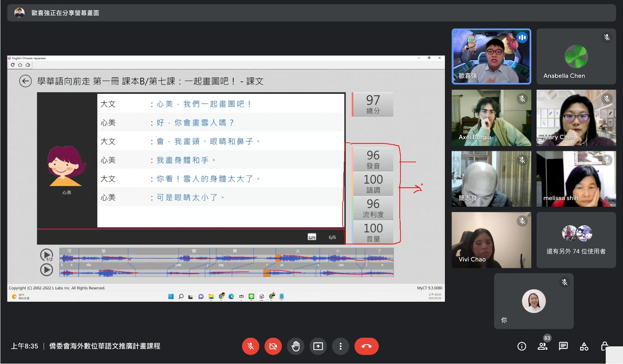623x364 pixels.
Task: Open the Windows Start menu
Action: (x=171, y=296)
